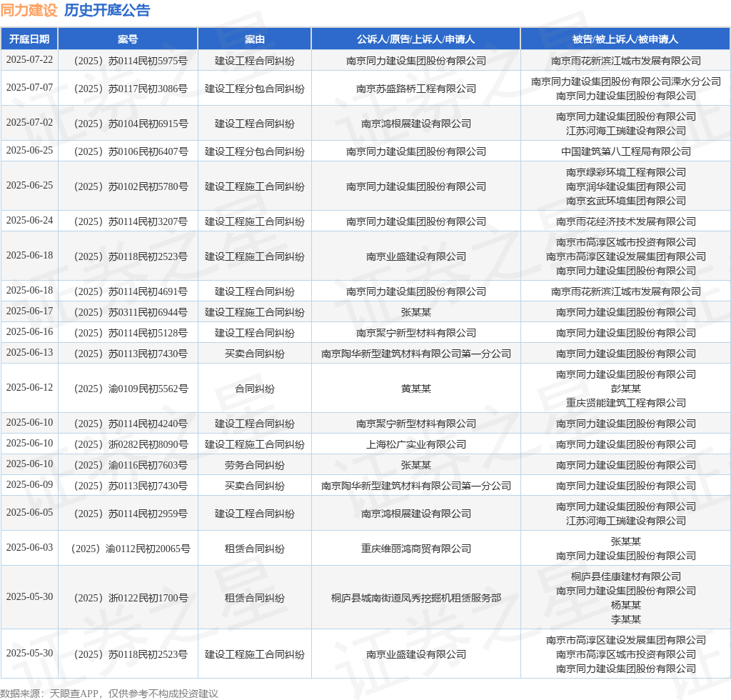Viewport: 731px width, 700px height.
Task: Click plaintiff 南京苏盛路桥工程有限公司
Action: coord(416,89)
